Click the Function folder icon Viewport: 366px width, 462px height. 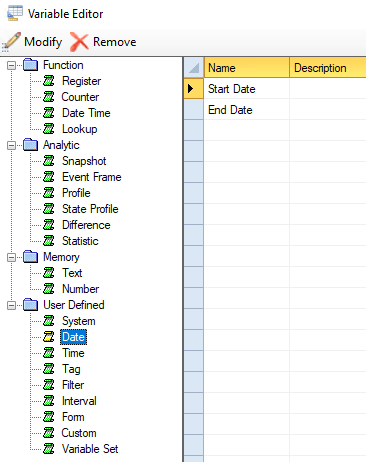pos(30,65)
